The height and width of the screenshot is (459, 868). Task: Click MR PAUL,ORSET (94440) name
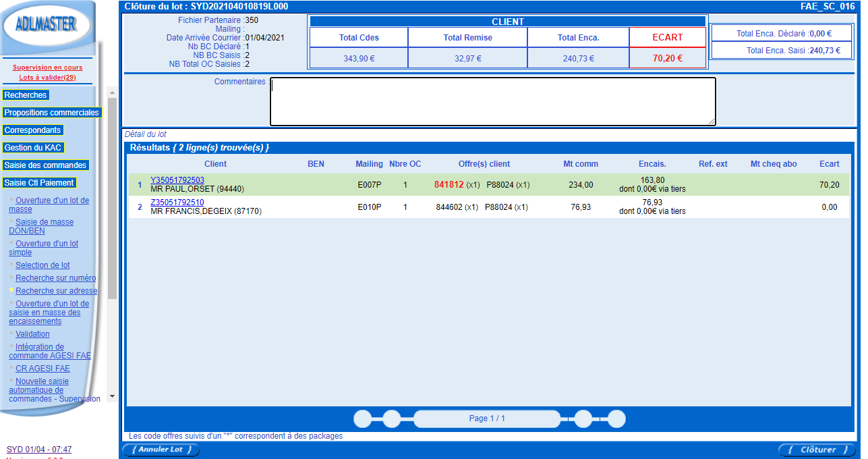(x=197, y=189)
